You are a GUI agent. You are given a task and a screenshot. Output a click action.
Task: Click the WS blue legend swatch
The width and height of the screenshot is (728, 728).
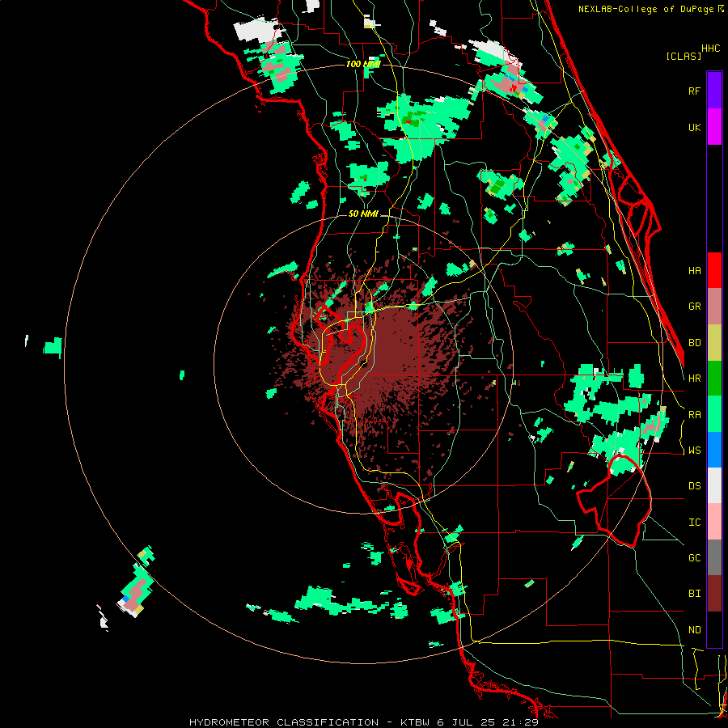point(714,450)
